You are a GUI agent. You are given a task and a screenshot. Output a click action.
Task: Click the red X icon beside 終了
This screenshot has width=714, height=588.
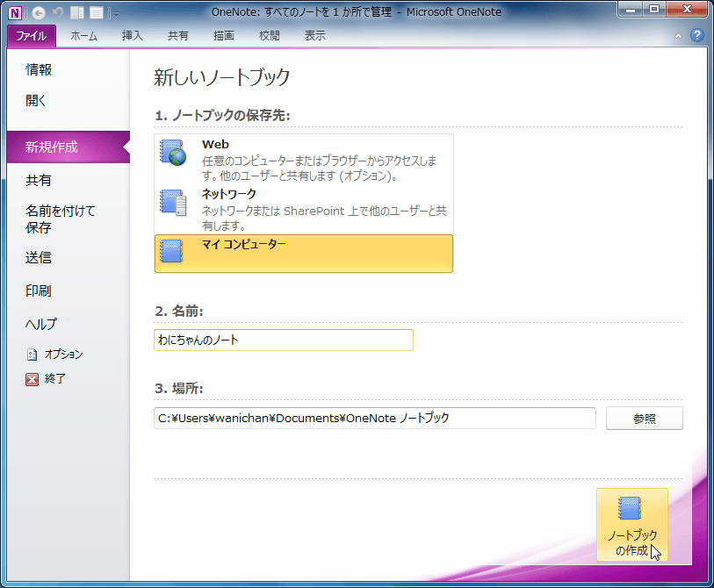[32, 379]
